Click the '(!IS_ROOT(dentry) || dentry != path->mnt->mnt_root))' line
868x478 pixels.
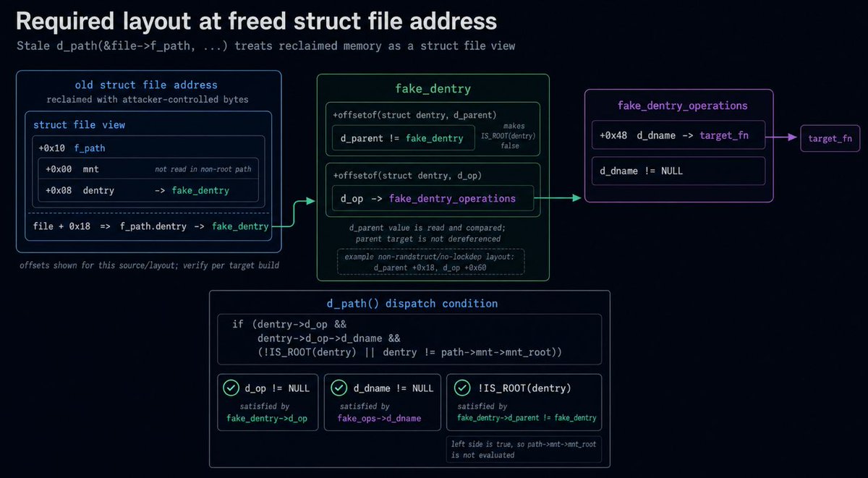pyautogui.click(x=409, y=352)
